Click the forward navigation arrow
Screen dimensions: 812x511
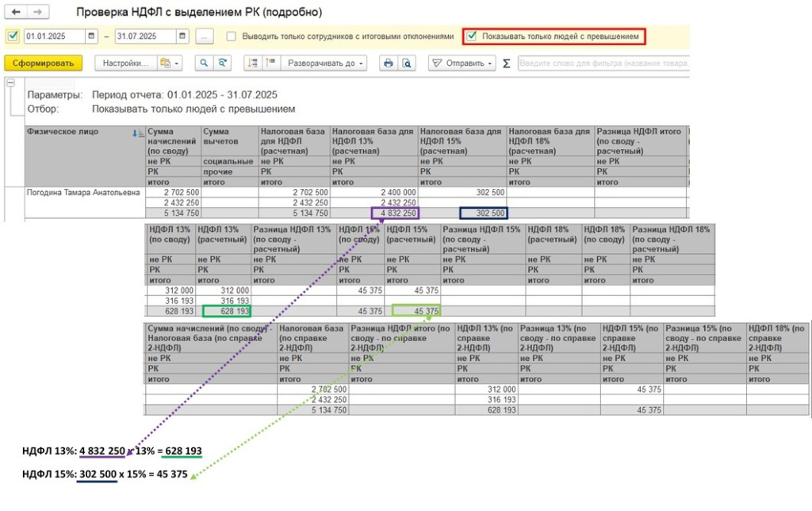[x=36, y=13]
